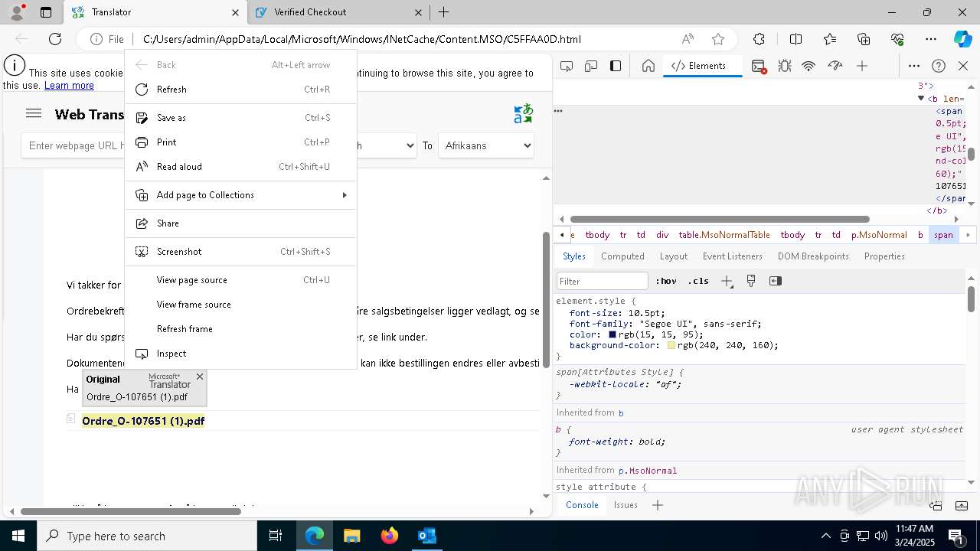Open the Extensions puzzle icon
Screen dimensions: 980x551
click(759, 39)
